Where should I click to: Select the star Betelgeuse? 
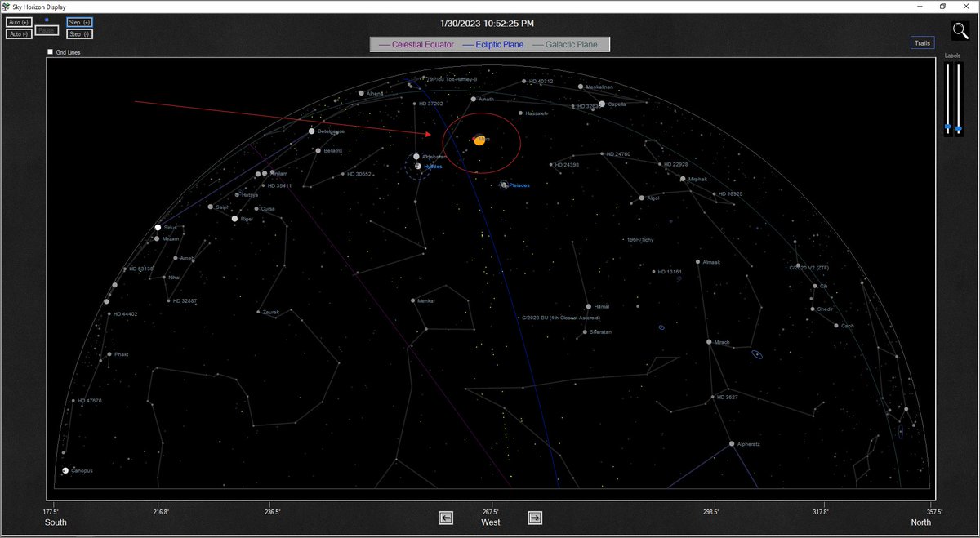(311, 131)
